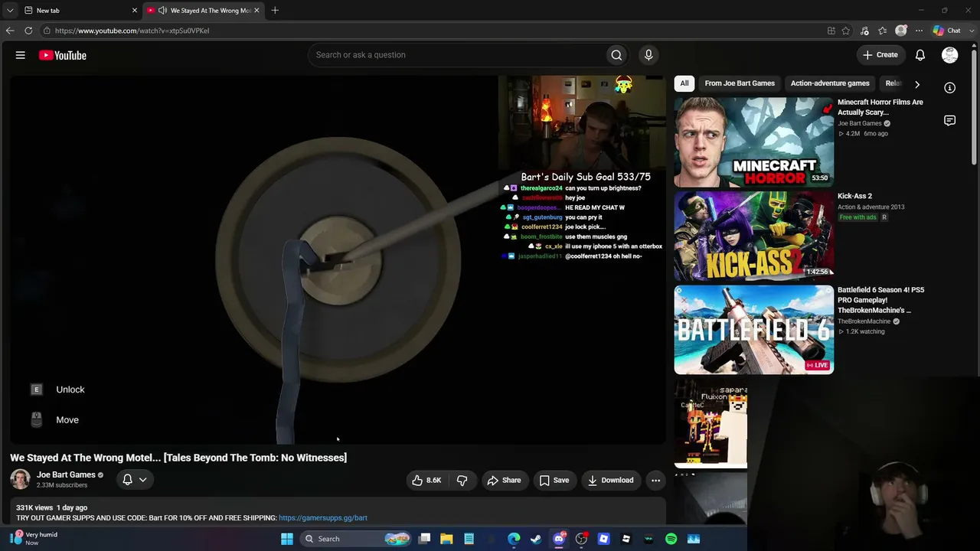980x551 pixels.
Task: Expand the Copilot Chat dropdown arrow
Action: pos(970,31)
